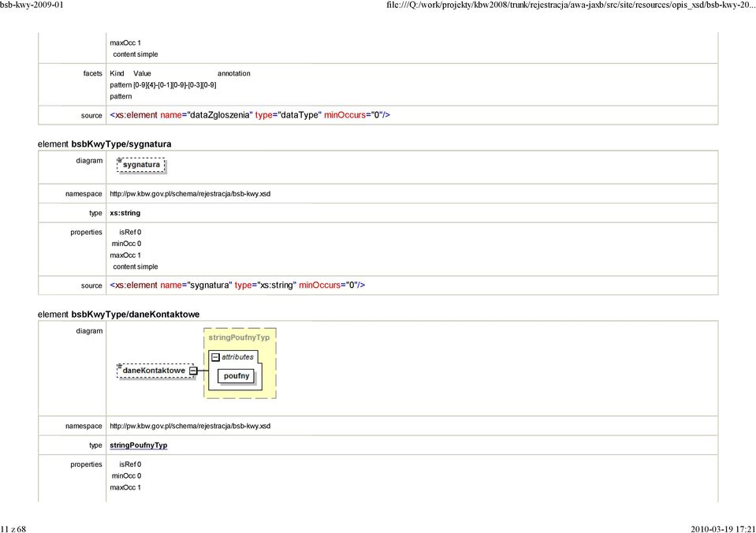The image size is (756, 533).
Task: Click heading element bsbKwyType/sygnatura
Action: [105, 144]
